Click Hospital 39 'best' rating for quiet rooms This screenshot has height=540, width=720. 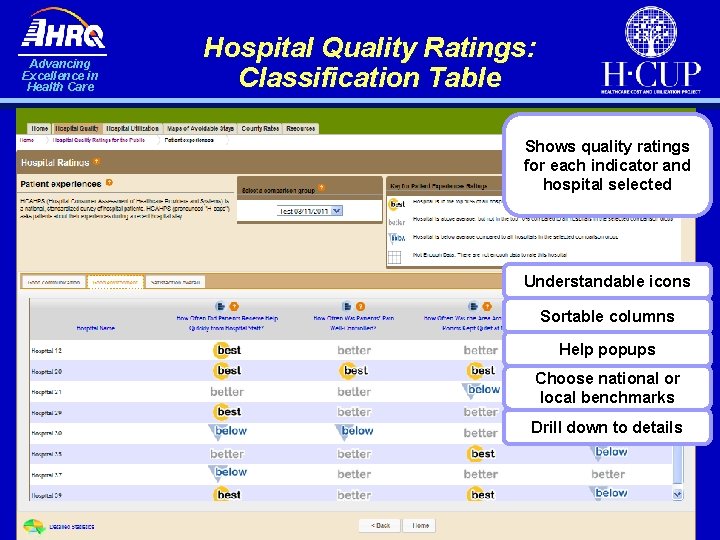(x=481, y=495)
